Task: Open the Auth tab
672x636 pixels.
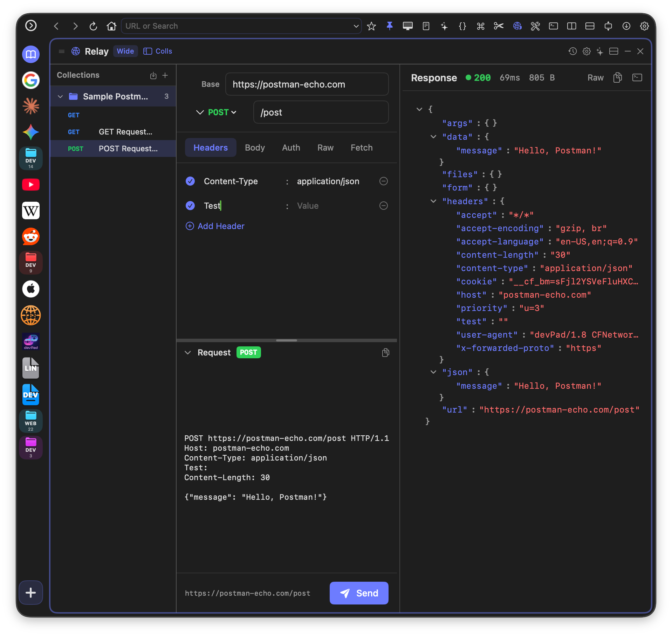Action: (291, 147)
